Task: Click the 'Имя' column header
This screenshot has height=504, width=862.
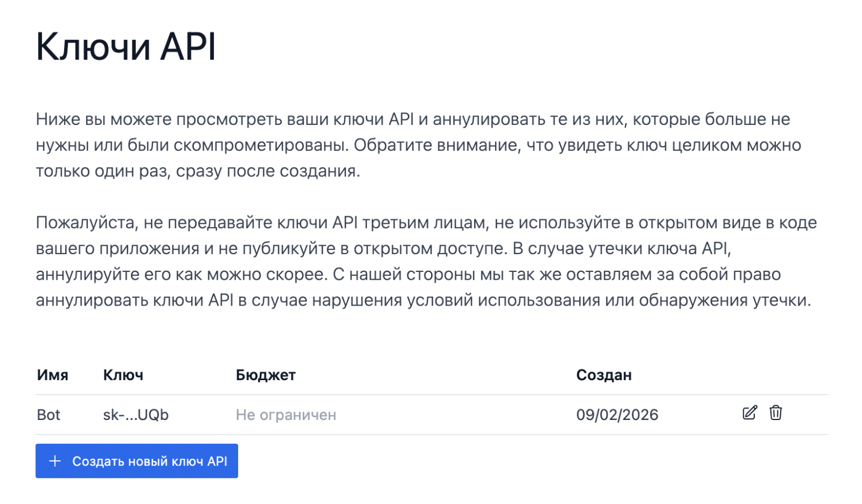Action: (52, 375)
